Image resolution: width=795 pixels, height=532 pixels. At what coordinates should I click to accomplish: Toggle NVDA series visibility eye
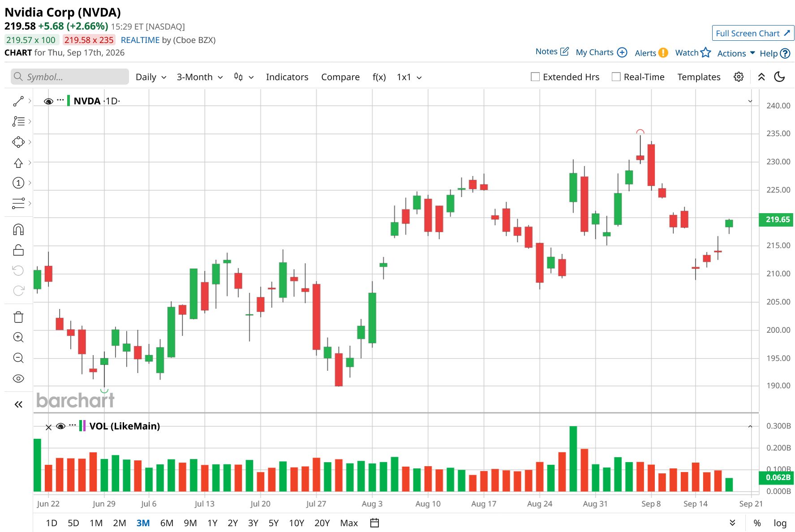pos(48,101)
